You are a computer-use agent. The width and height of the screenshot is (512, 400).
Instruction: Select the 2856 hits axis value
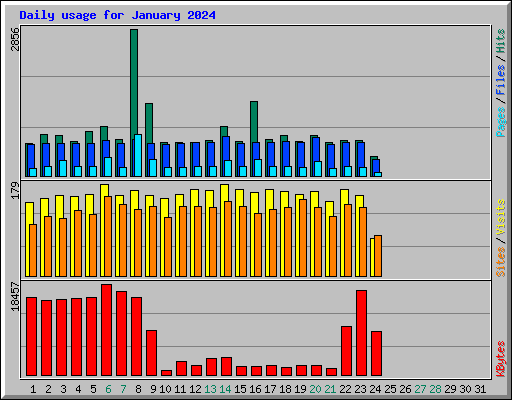click(15, 39)
